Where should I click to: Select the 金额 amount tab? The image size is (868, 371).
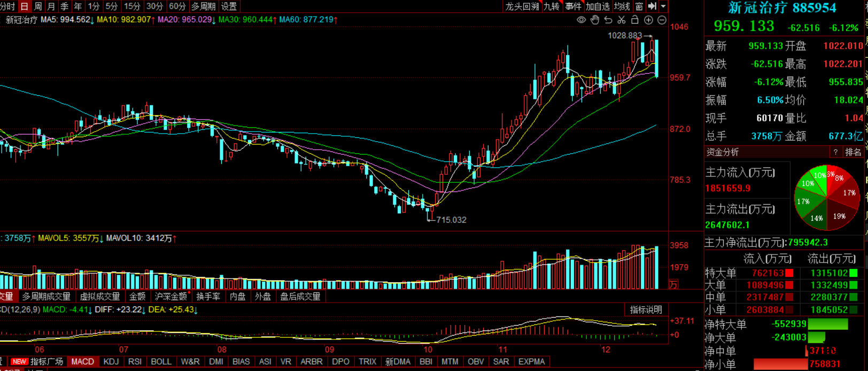[137, 296]
